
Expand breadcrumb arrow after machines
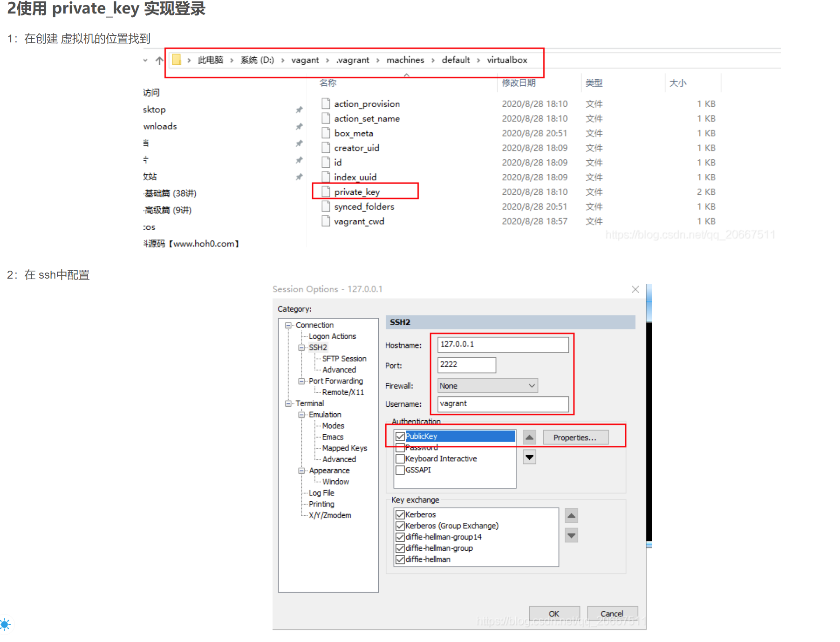click(433, 60)
